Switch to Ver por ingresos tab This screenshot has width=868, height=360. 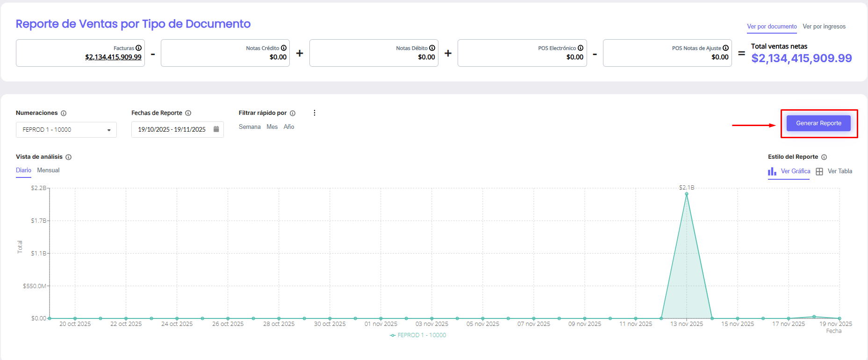(824, 27)
